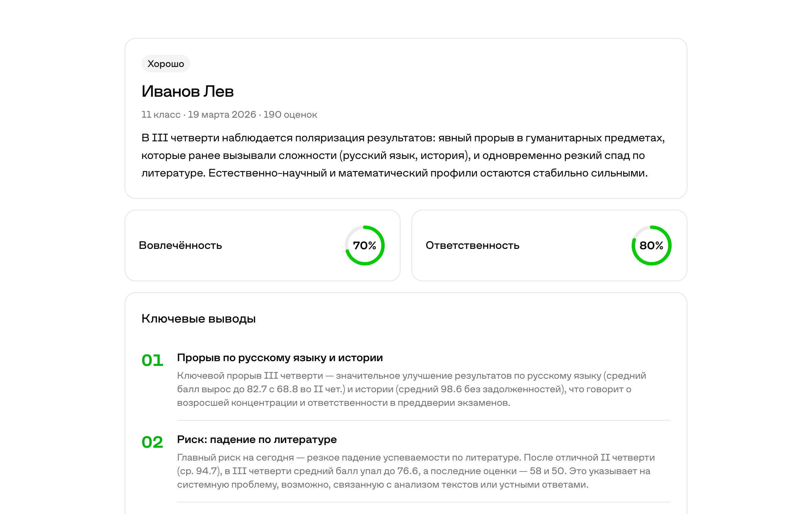This screenshot has width=812, height=514.
Task: Open "Прорыв по русскому языку и истории" insight
Action: click(280, 357)
